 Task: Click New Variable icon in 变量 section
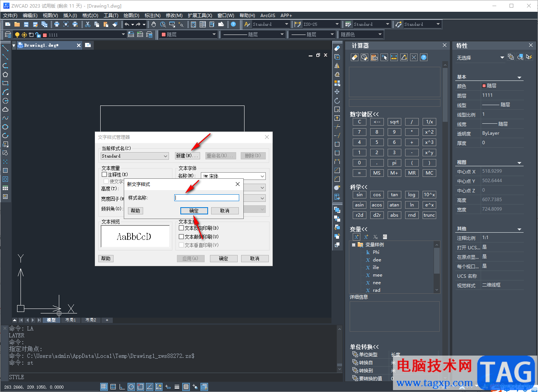(356, 237)
